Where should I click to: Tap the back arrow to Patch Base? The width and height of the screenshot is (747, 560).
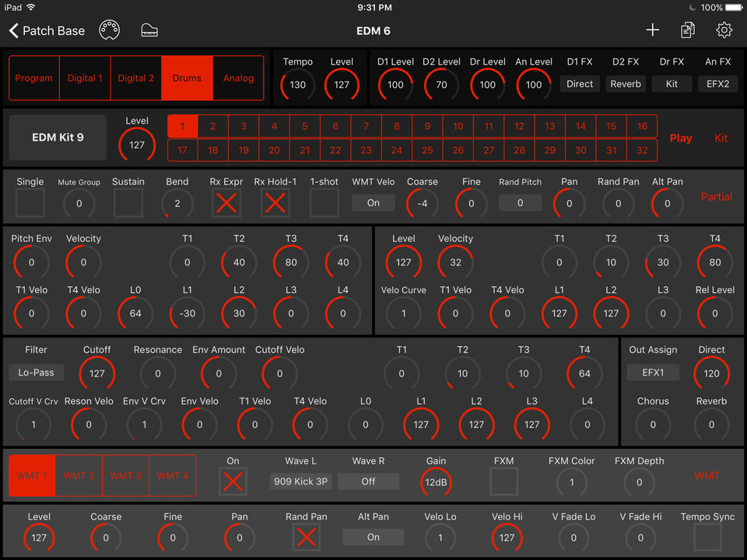tap(12, 31)
